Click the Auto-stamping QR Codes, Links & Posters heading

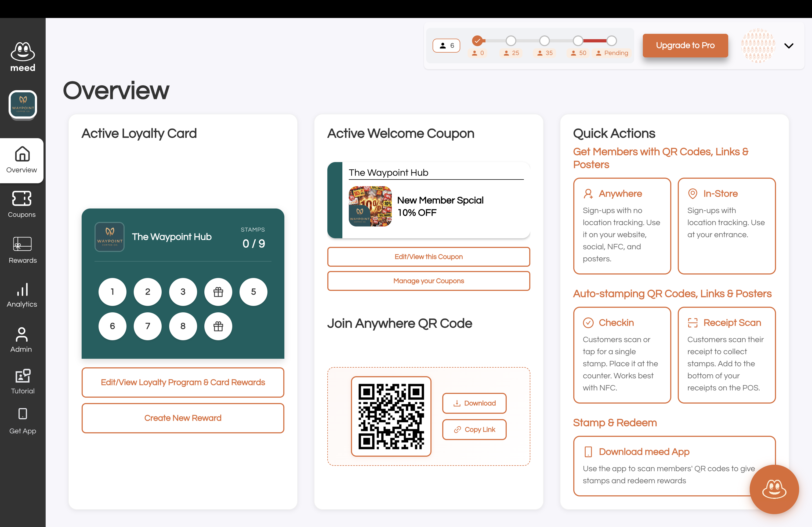[672, 294]
